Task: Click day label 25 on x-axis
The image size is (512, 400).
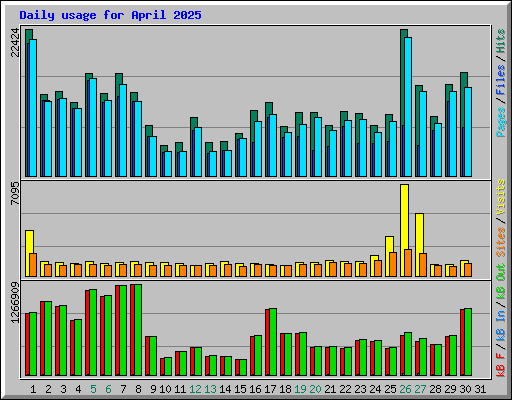Action: point(390,389)
